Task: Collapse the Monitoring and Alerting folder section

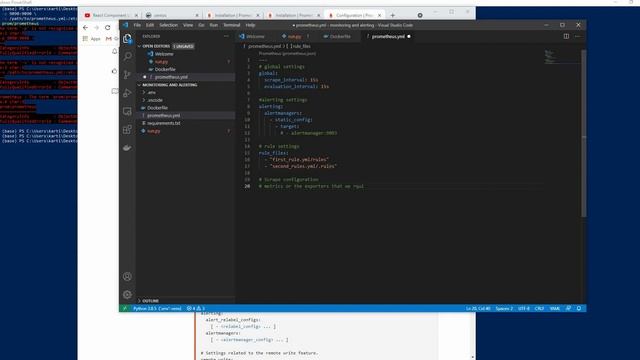Action: click(x=139, y=85)
